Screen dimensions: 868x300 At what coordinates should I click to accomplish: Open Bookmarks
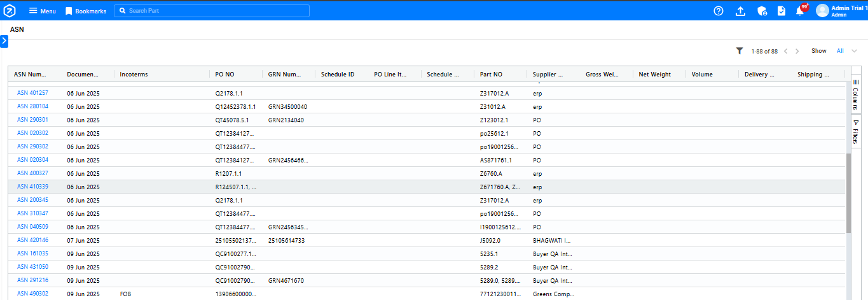86,11
